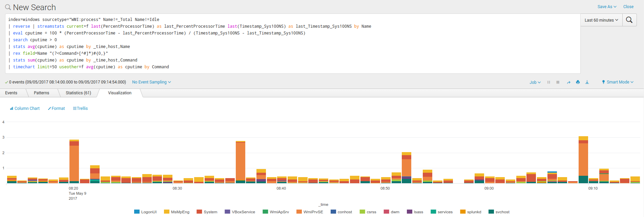Expand the Smart Mode dropdown
The height and width of the screenshot is (217, 644).
[618, 82]
